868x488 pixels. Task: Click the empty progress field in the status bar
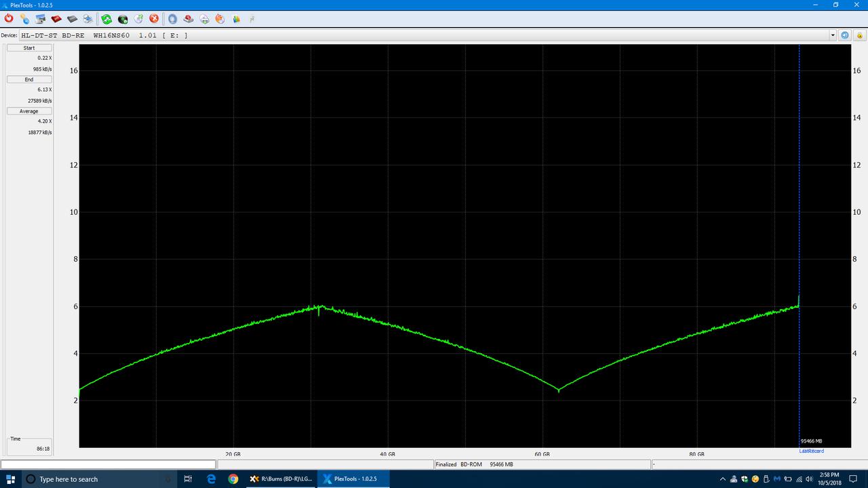coord(108,464)
